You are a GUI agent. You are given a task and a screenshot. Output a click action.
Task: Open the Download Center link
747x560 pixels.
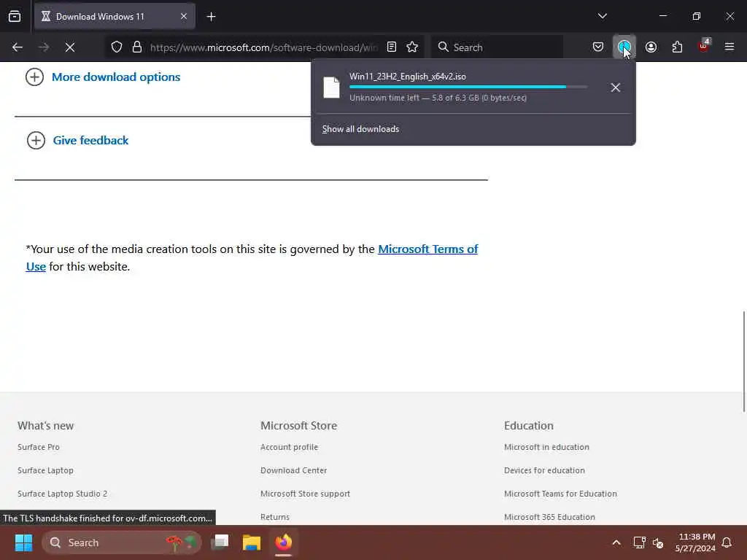(293, 470)
